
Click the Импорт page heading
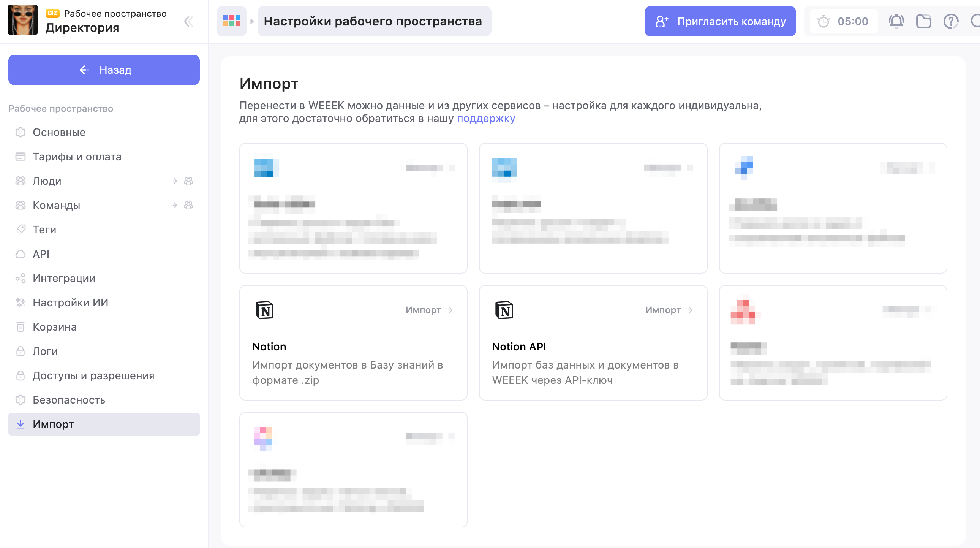click(x=269, y=84)
